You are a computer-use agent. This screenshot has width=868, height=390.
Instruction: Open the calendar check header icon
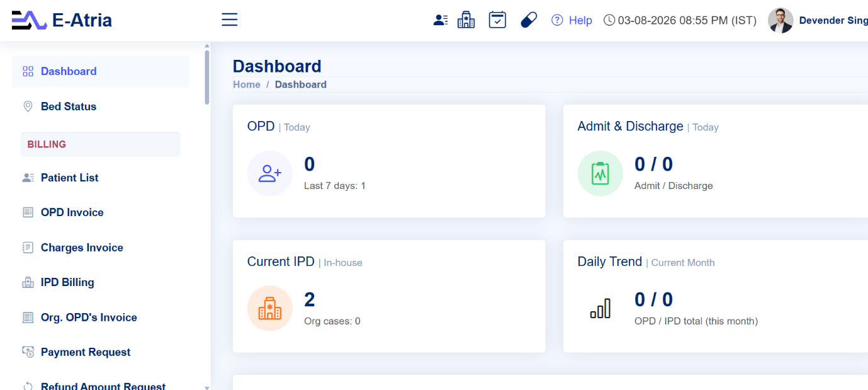point(497,20)
